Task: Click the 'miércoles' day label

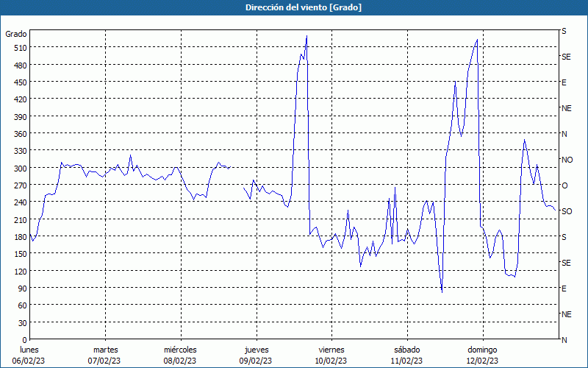Action: pyautogui.click(x=180, y=350)
